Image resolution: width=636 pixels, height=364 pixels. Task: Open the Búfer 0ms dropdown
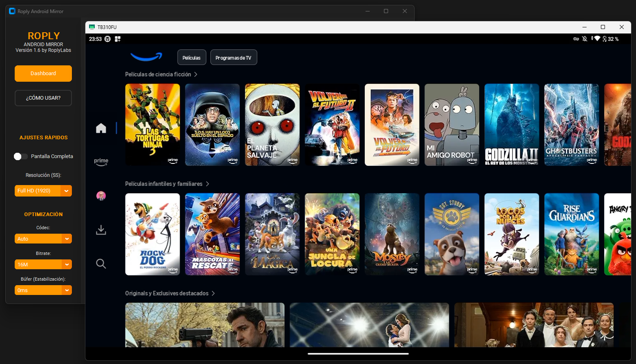tap(43, 290)
